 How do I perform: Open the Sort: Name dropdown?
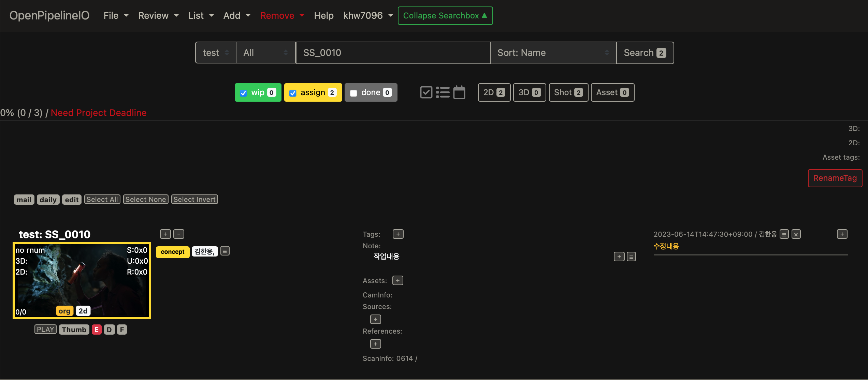(553, 53)
